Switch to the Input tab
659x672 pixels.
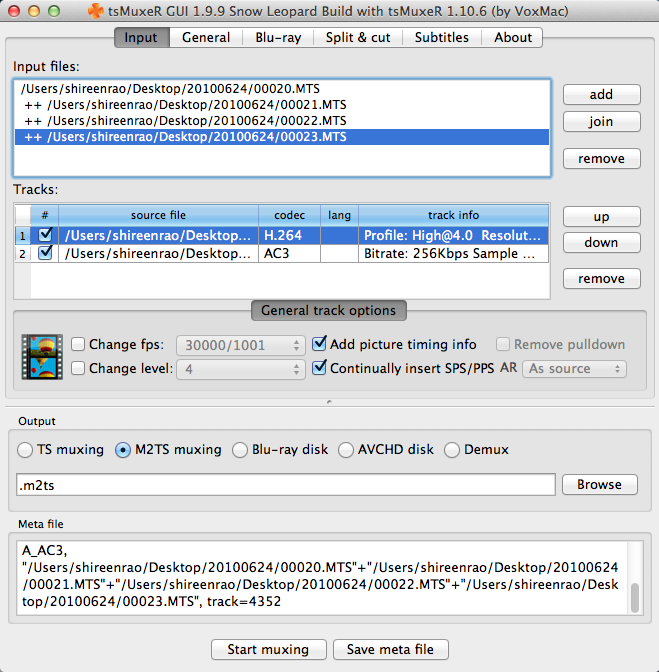(x=141, y=38)
